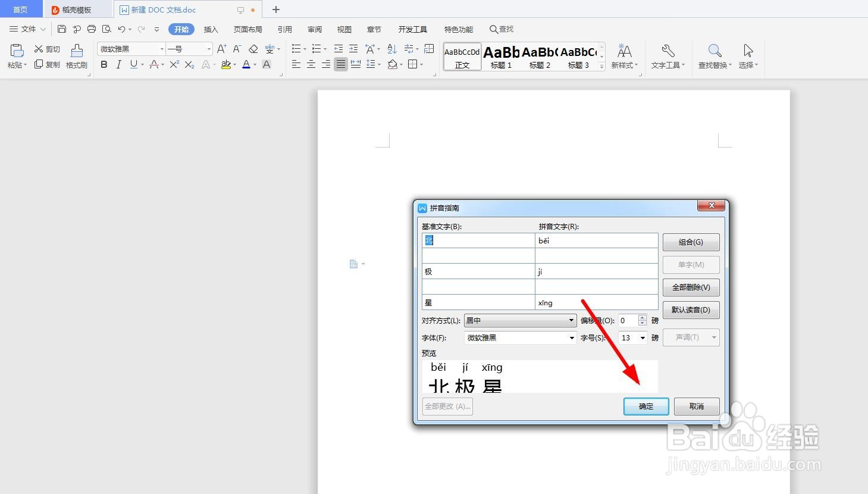The width and height of the screenshot is (868, 494).
Task: Switch to the View (视图) tab
Action: click(344, 29)
